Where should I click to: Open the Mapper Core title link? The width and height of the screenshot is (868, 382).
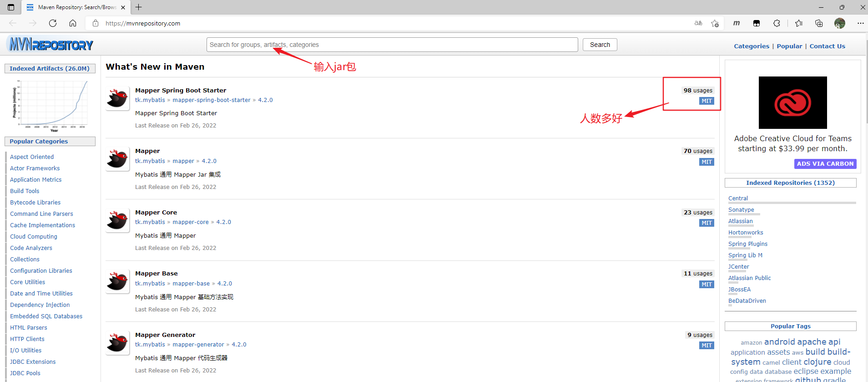pyautogui.click(x=156, y=212)
